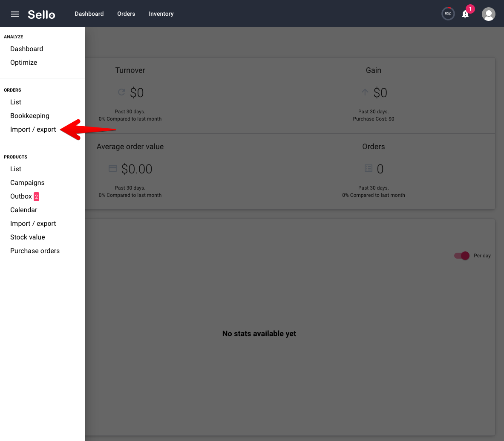Click the Turnover card title
This screenshot has height=441, width=504.
(x=130, y=70)
